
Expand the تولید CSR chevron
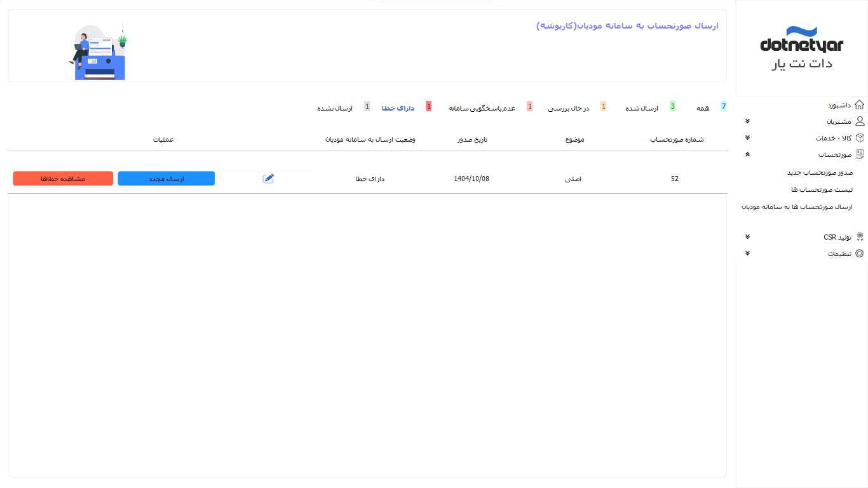tap(747, 237)
